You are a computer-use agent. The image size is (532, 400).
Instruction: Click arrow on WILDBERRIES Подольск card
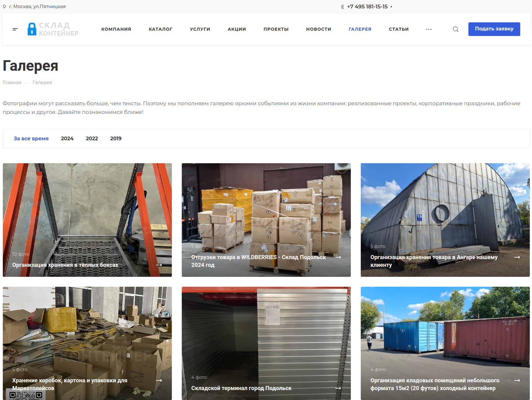point(338,257)
